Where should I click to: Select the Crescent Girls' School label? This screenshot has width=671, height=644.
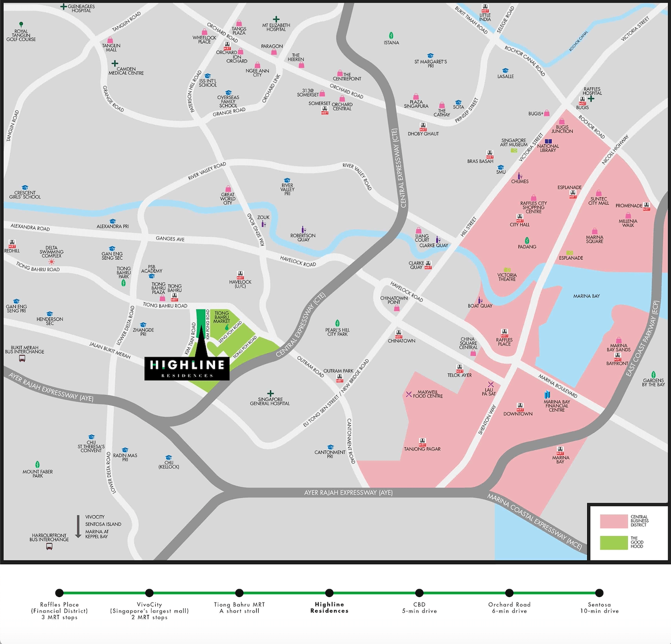(25, 195)
